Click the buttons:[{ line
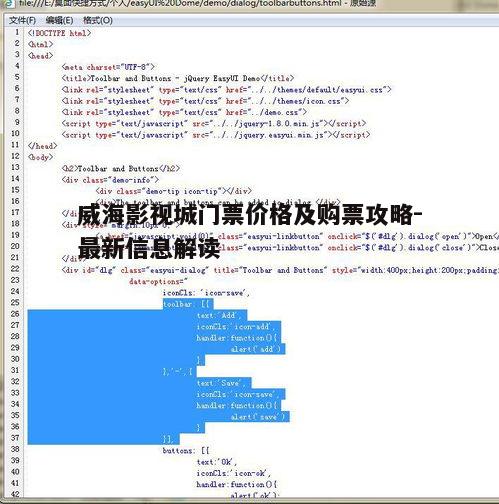This screenshot has width=499, height=504. (x=186, y=451)
